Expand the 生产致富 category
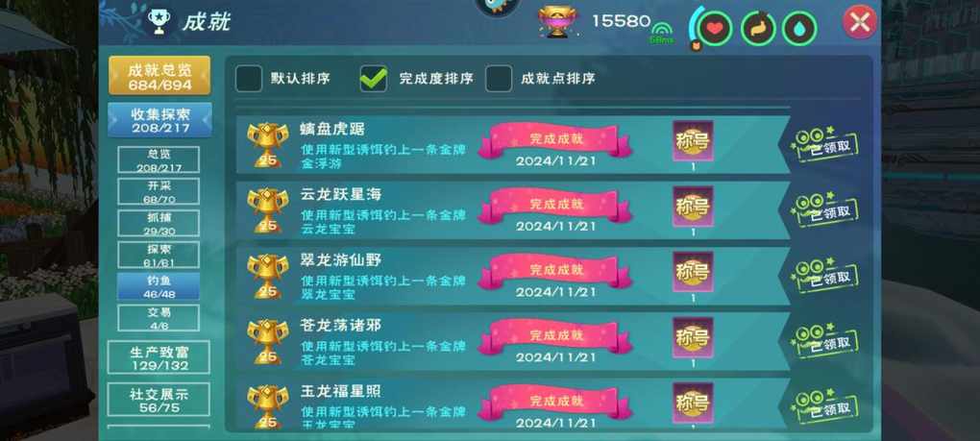 coord(159,358)
